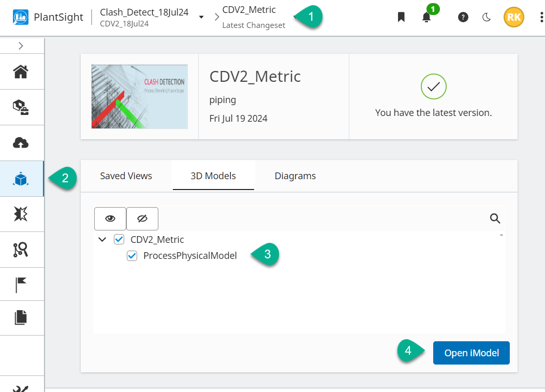The width and height of the screenshot is (545, 392).
Task: Uncheck the ProcessPhysicalModel checkbox
Action: click(x=132, y=255)
